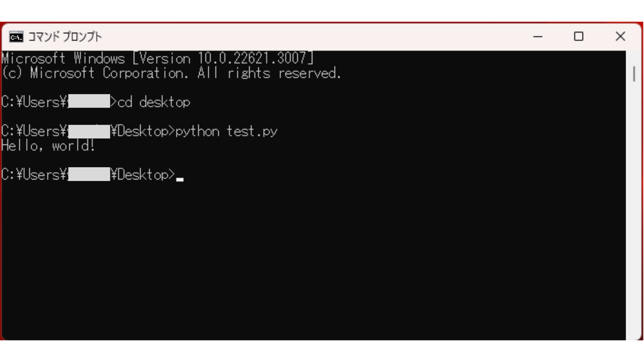
Task: Click the blinking cursor after Desktop>
Action: click(180, 179)
